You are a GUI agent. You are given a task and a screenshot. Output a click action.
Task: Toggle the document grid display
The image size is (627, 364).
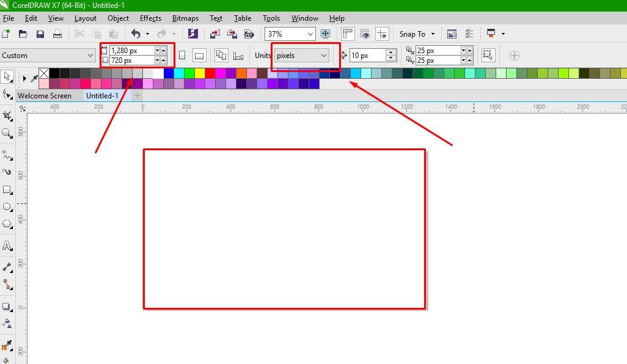pyautogui.click(x=365, y=34)
